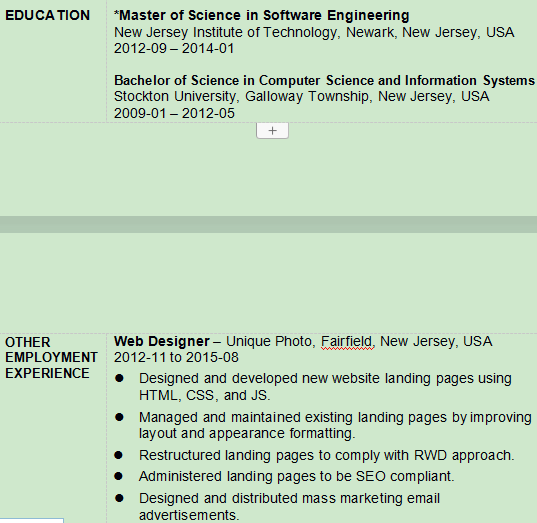537x523 pixels.
Task: Click the date range 2012-11 to 2015-08
Action: click(176, 358)
